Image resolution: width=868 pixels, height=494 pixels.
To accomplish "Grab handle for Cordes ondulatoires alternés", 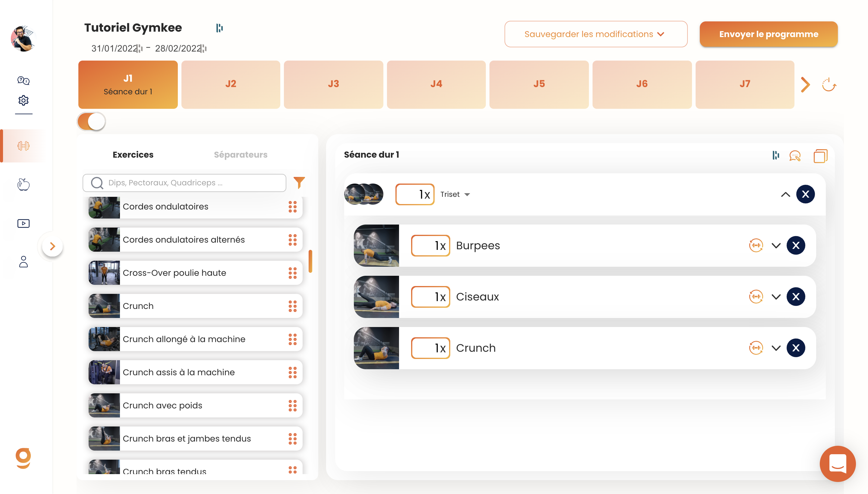I will point(292,240).
